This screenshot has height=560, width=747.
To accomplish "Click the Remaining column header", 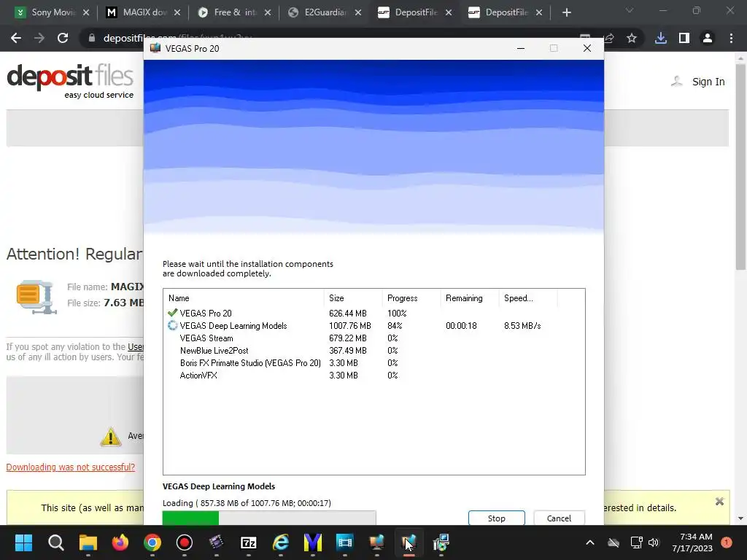I will pyautogui.click(x=469, y=298).
